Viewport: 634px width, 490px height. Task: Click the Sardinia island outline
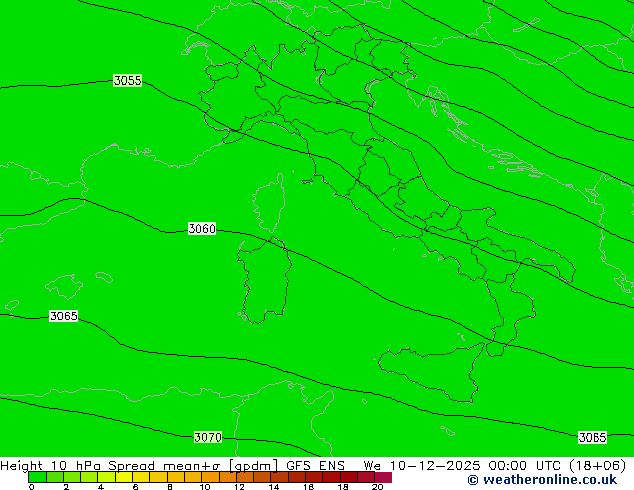click(x=264, y=280)
